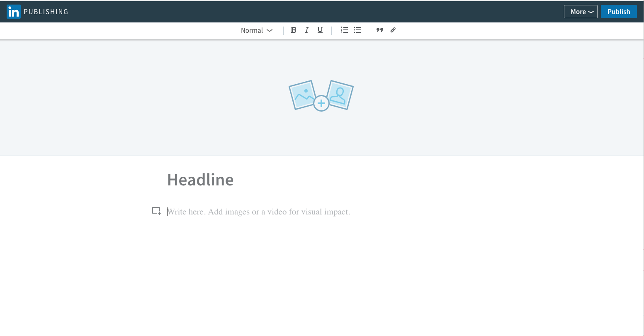Image resolution: width=644 pixels, height=336 pixels.
Task: Insert a numbered list
Action: point(344,30)
